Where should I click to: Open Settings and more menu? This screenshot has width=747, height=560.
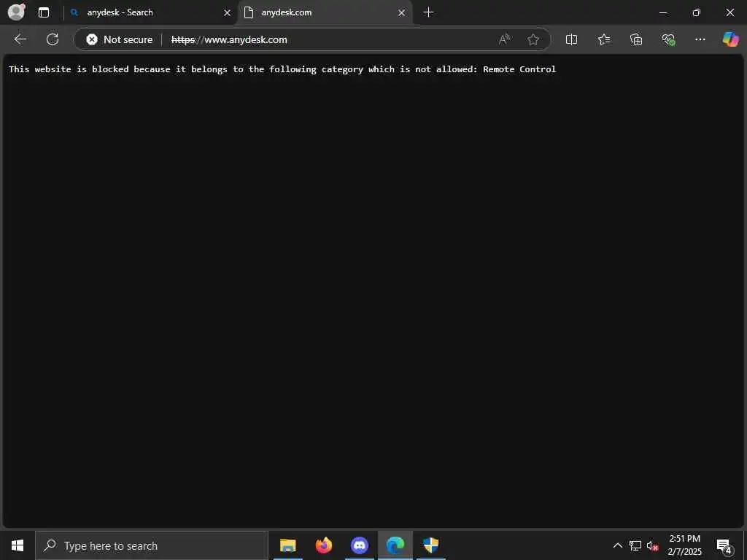click(700, 39)
